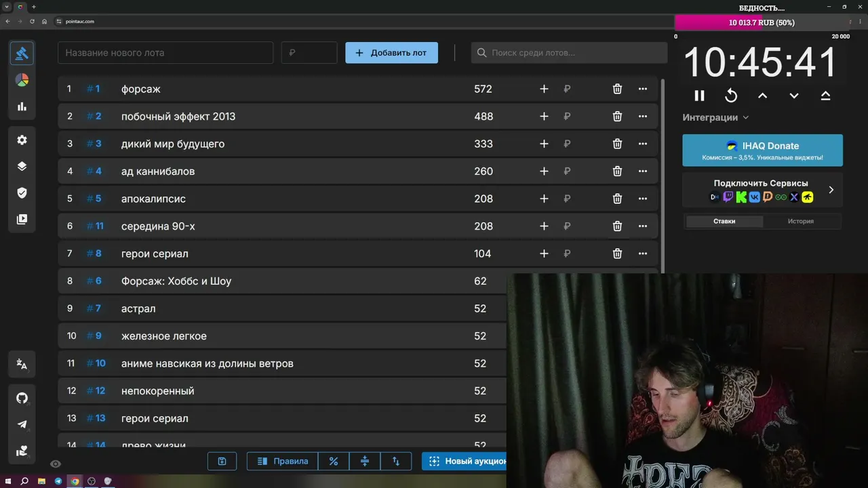Open more options for побочный эффект 2013
868x488 pixels.
coord(643,117)
